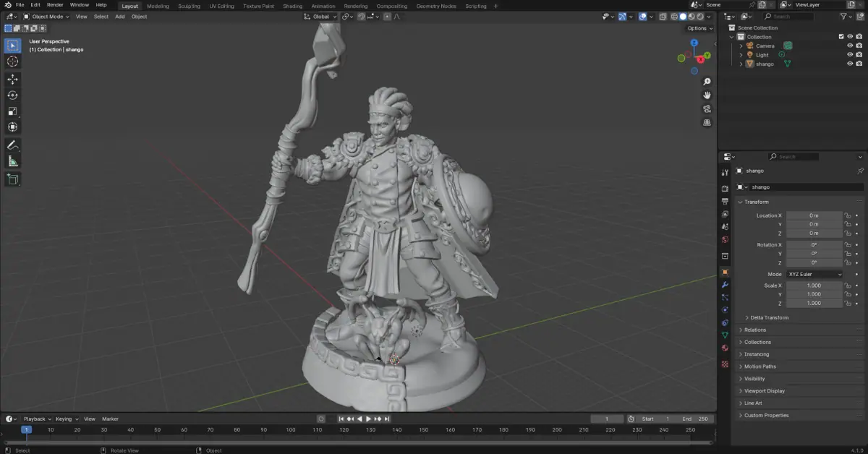Screen dimensions: 868x454
Task: Click the Options button in the viewport
Action: [x=697, y=27]
